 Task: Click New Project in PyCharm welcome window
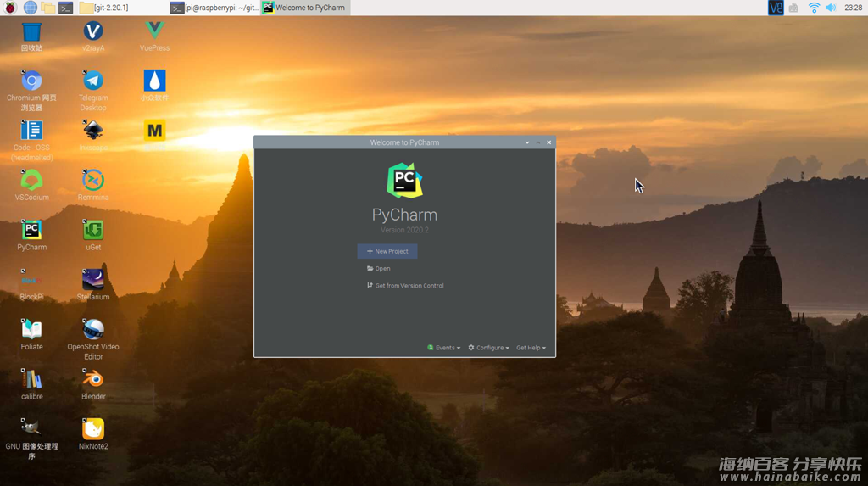click(x=387, y=251)
